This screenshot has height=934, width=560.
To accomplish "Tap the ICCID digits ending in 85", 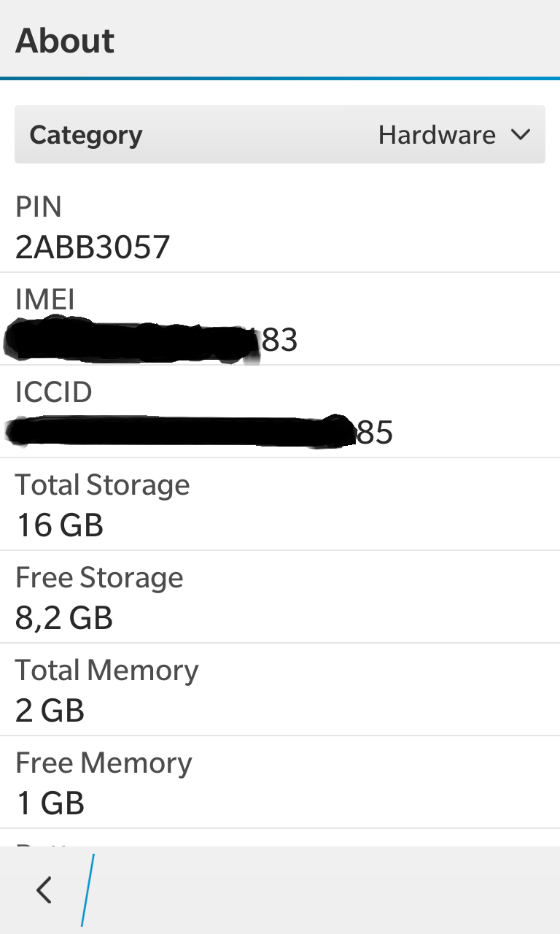I will 375,433.
